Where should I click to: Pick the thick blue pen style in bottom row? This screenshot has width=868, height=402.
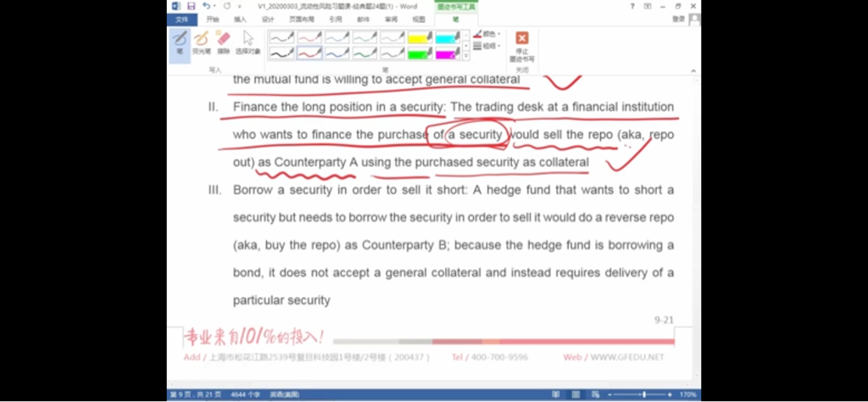[337, 53]
